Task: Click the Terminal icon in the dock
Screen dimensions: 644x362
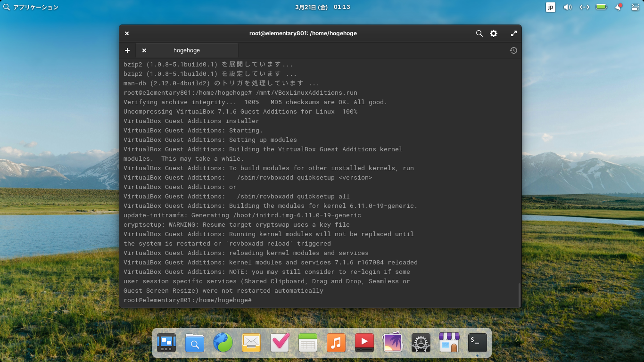Action: [x=478, y=343]
